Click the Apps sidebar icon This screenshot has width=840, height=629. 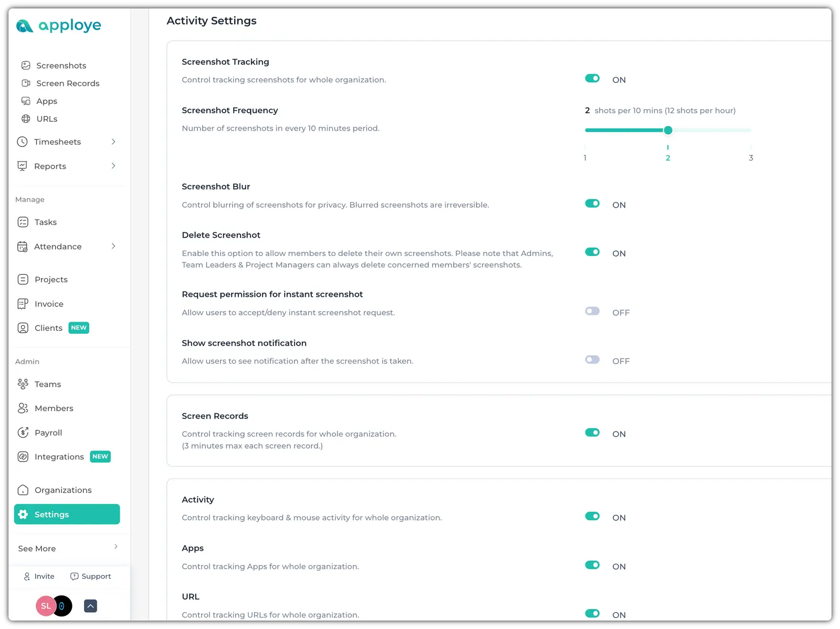click(26, 101)
